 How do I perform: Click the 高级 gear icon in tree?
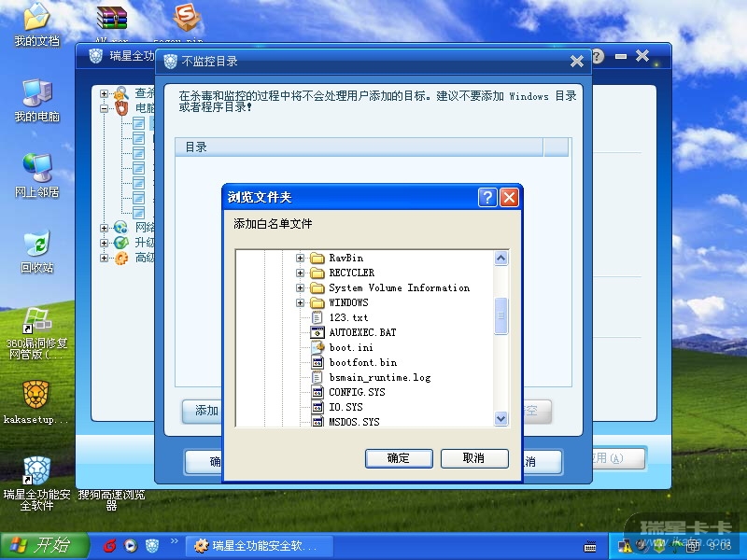[121, 259]
